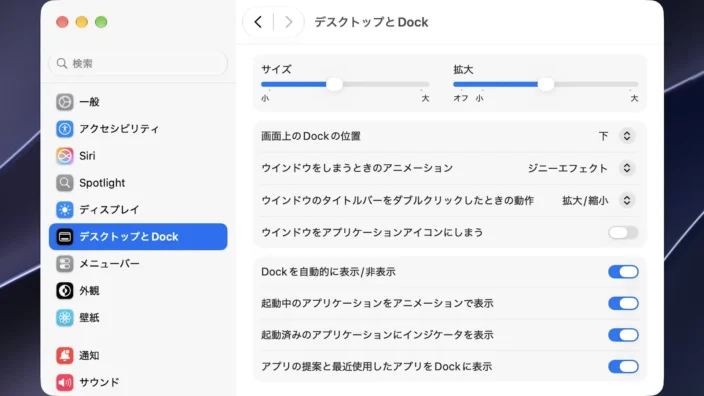
Task: Click the サイズ slider thumb
Action: [x=334, y=84]
